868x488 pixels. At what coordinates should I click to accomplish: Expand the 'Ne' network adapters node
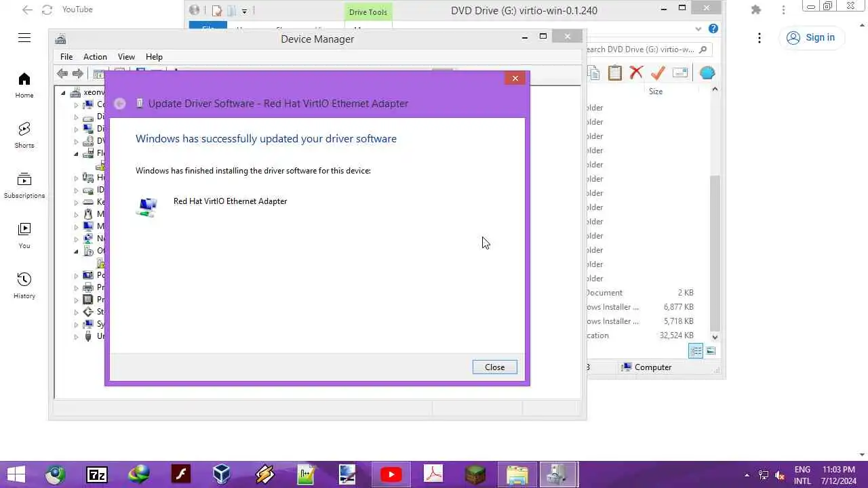click(x=77, y=239)
